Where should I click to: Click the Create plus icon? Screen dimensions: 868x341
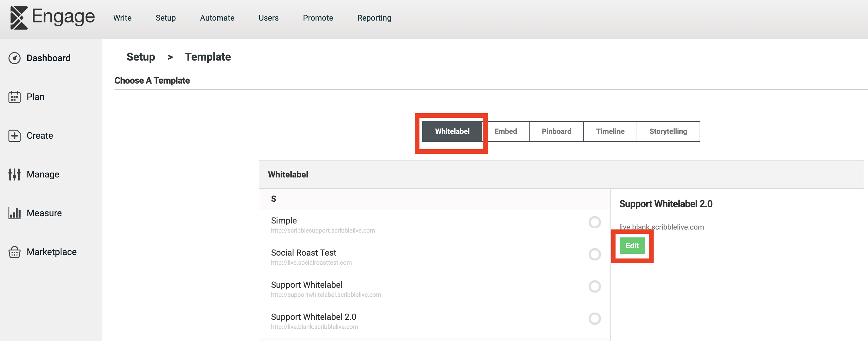(x=15, y=135)
